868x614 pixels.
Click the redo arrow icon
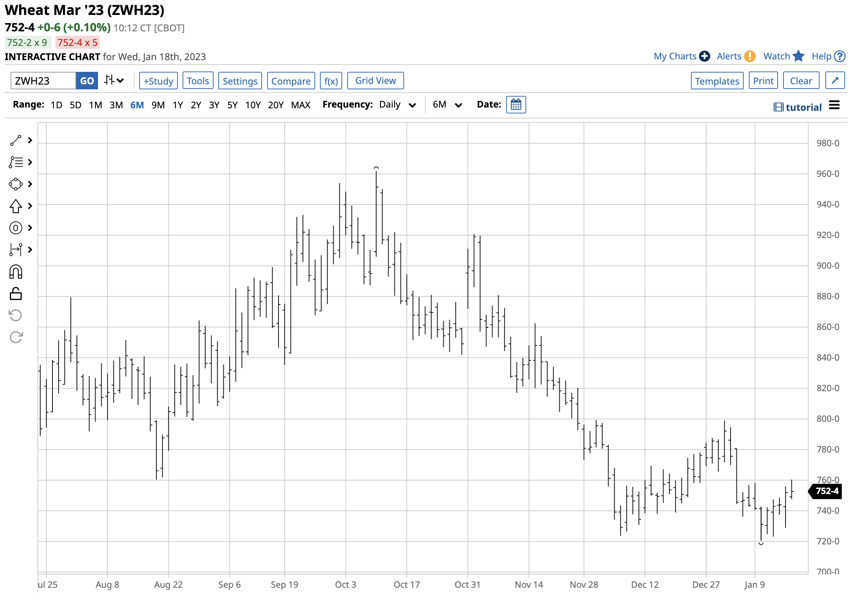pyautogui.click(x=16, y=337)
